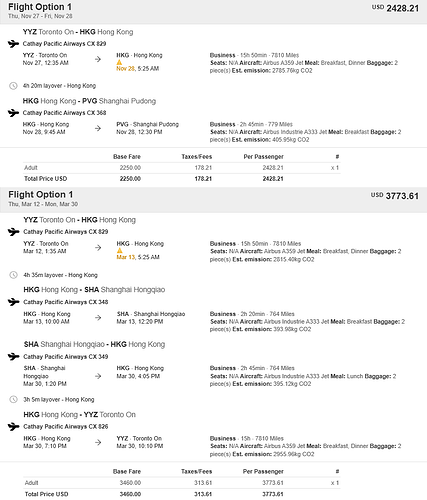Click the HKG Hong Kong - SHA Shanghai Hongqiao heading

click(x=94, y=290)
